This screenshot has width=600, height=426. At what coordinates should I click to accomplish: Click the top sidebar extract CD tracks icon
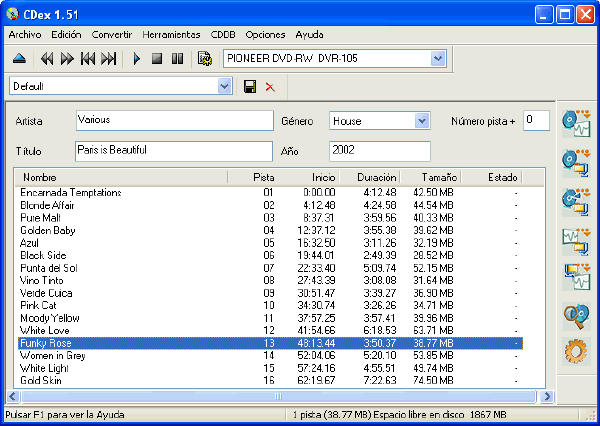coord(576,124)
